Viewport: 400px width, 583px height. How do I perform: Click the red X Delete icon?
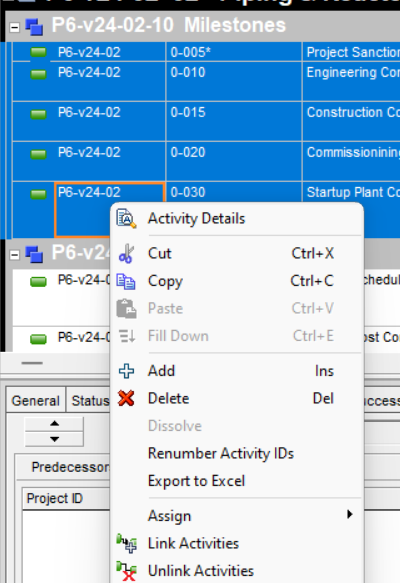pos(126,398)
